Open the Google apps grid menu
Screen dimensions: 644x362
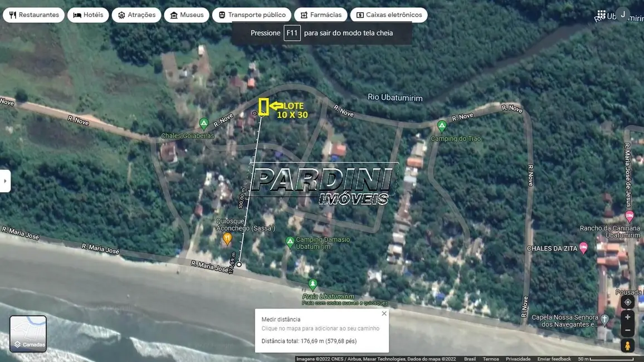click(602, 14)
